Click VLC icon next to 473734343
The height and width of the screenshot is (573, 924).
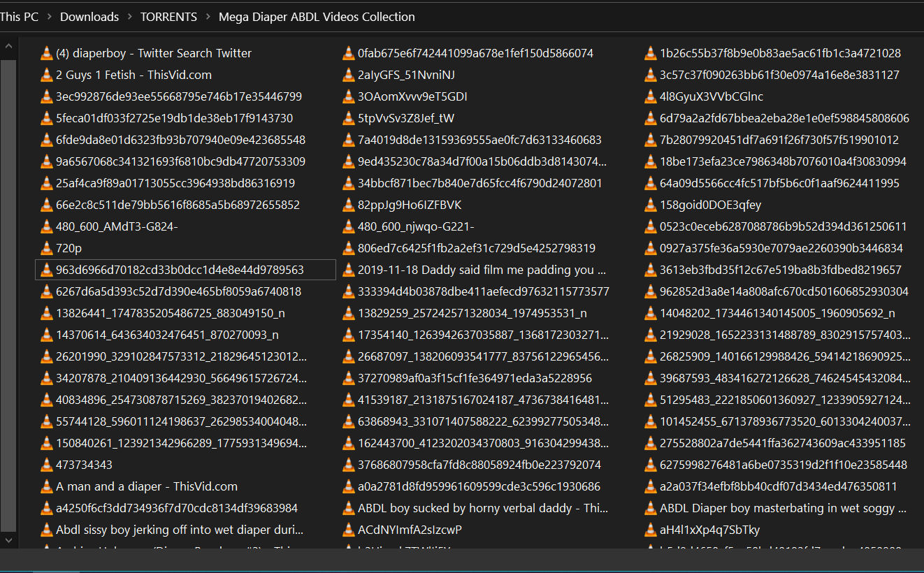pos(47,465)
